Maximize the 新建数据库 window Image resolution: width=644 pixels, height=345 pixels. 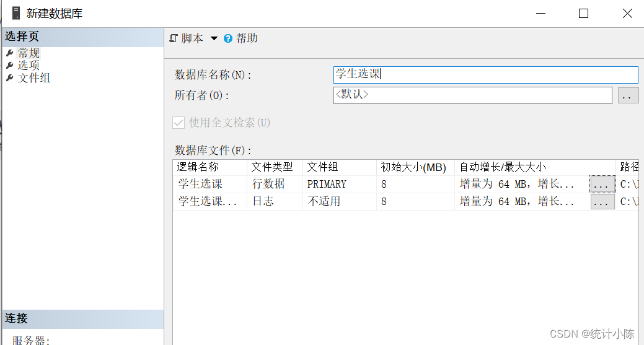click(x=584, y=13)
